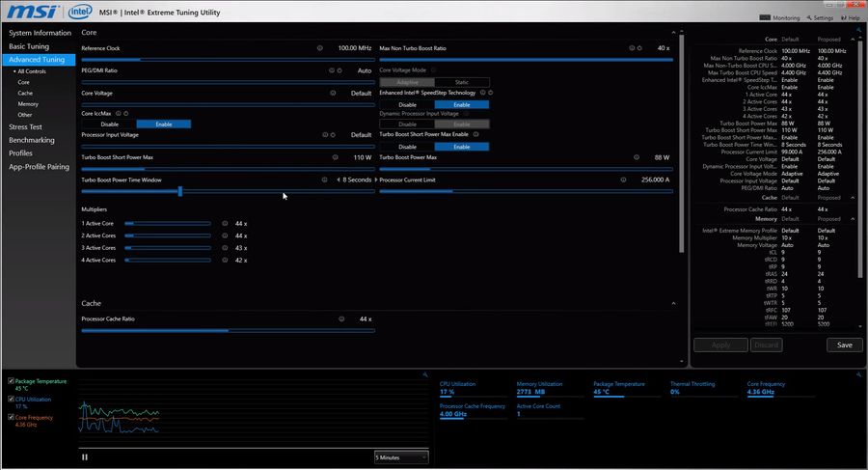Viewport: 868px width, 470px height.
Task: Uncheck the Package Temperature checkbox
Action: (11, 381)
